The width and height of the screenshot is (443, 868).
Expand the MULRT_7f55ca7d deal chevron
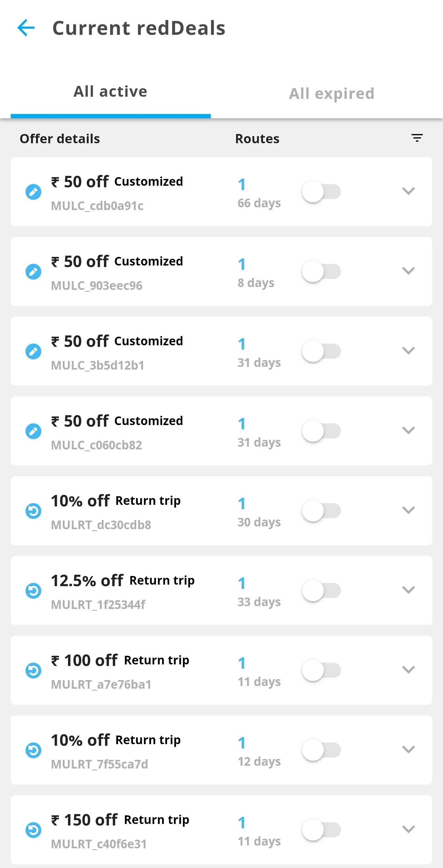click(408, 749)
